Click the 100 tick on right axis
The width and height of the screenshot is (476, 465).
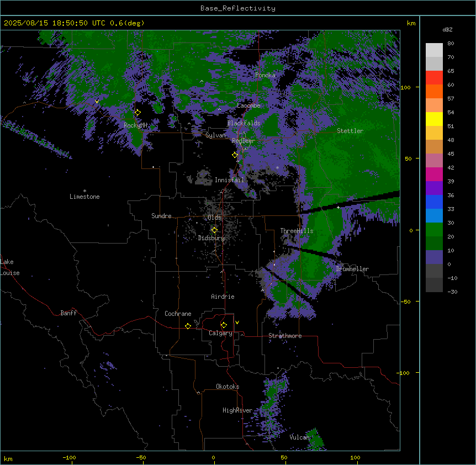pyautogui.click(x=405, y=87)
